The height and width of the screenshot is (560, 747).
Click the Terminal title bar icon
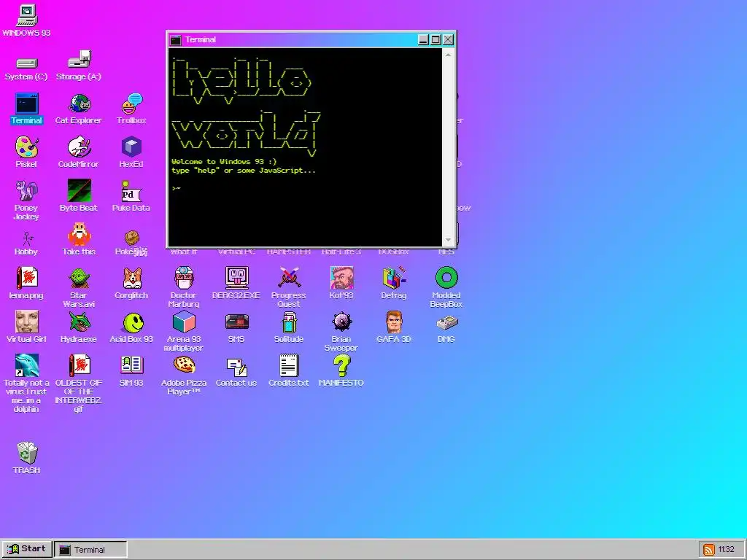point(176,40)
